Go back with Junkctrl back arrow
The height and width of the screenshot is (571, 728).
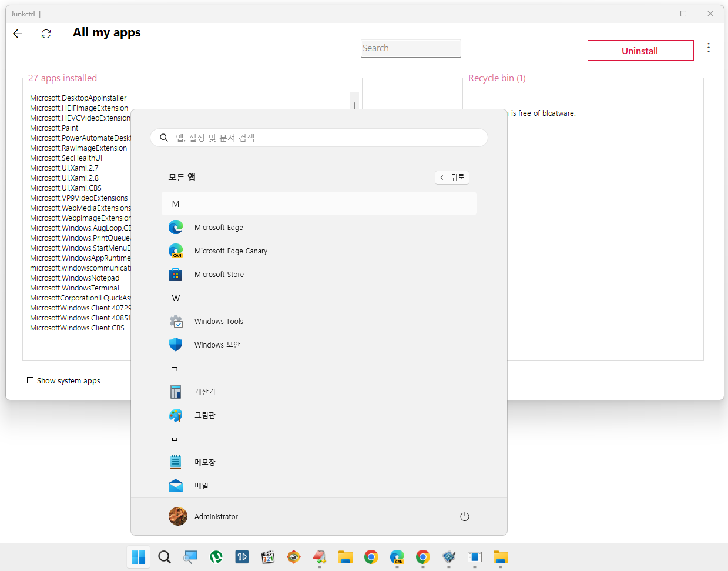tap(18, 34)
